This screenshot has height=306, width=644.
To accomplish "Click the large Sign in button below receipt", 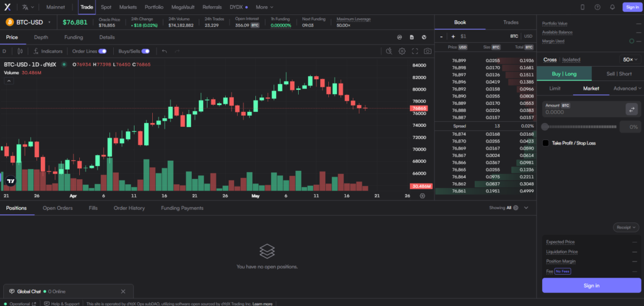I will pyautogui.click(x=591, y=285).
